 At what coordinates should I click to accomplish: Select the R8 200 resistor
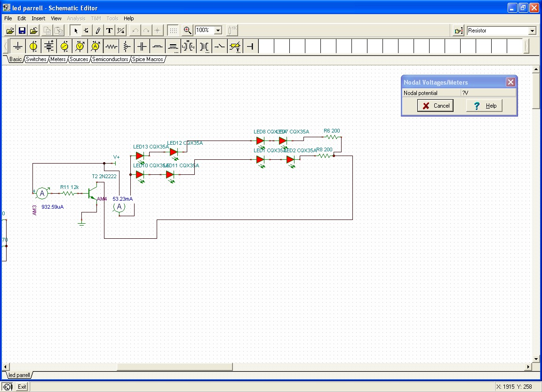324,156
